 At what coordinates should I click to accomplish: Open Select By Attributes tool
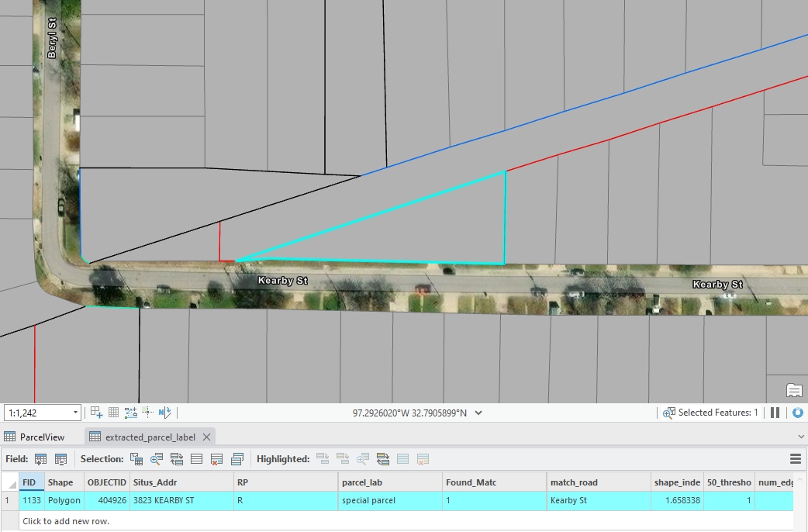point(136,459)
